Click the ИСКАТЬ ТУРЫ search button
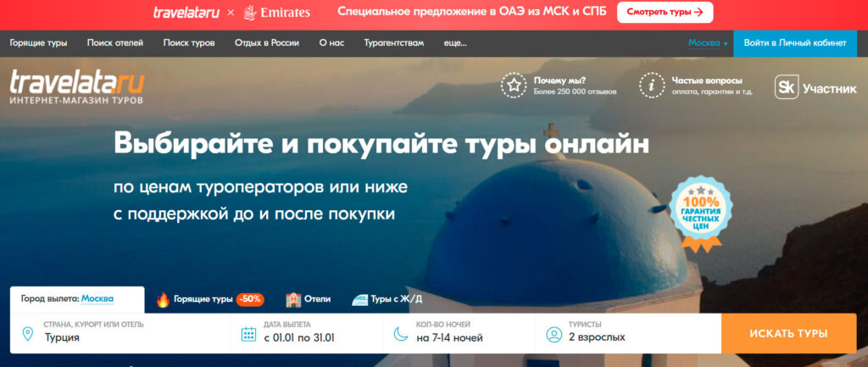 (x=789, y=333)
